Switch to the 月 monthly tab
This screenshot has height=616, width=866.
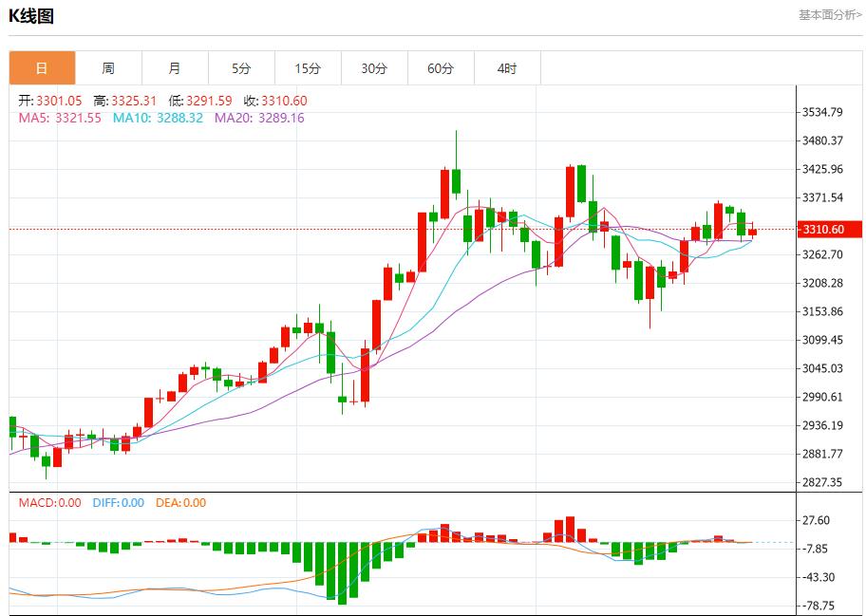pyautogui.click(x=175, y=68)
